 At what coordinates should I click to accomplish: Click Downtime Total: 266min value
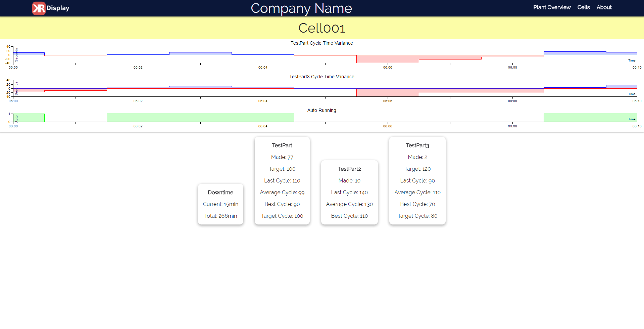point(220,216)
